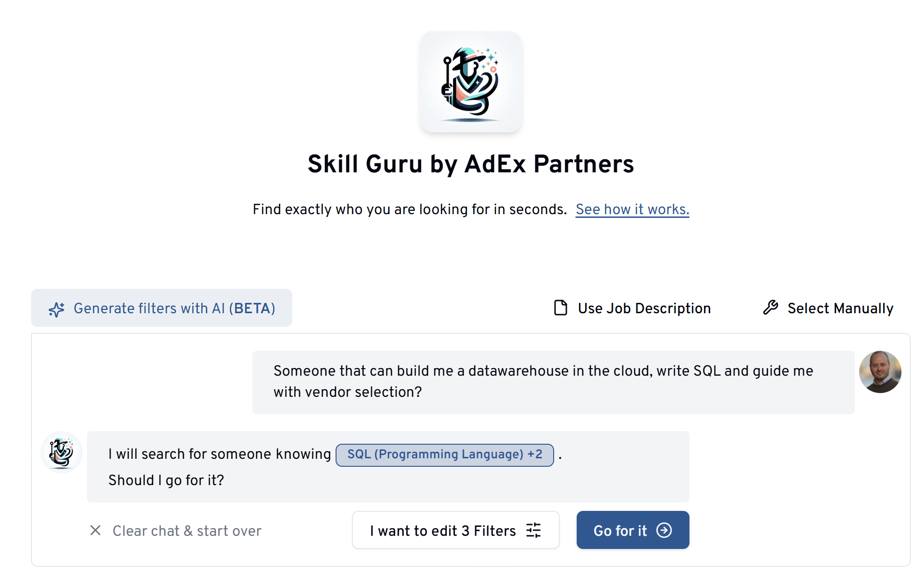
Task: Click the Skill Guru wizard logo
Action: [x=470, y=82]
